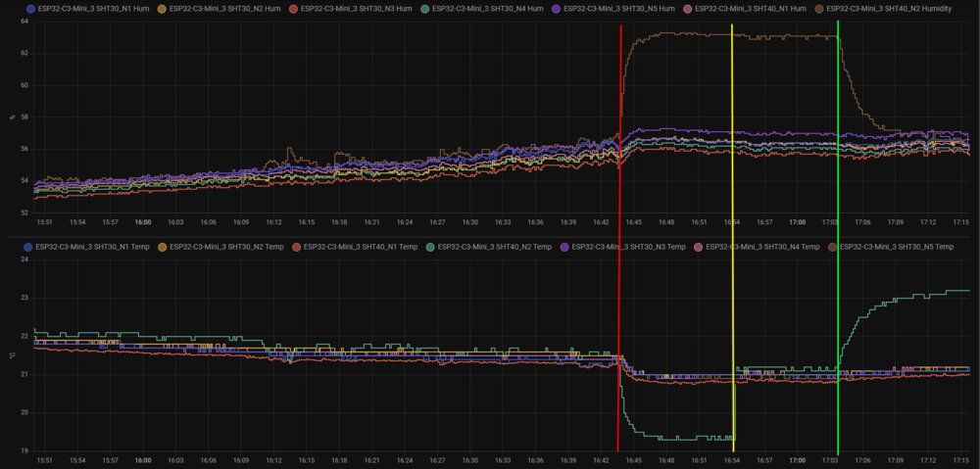Select the SHT40_N1 Temp legend label
980x469 pixels.
tap(361, 247)
